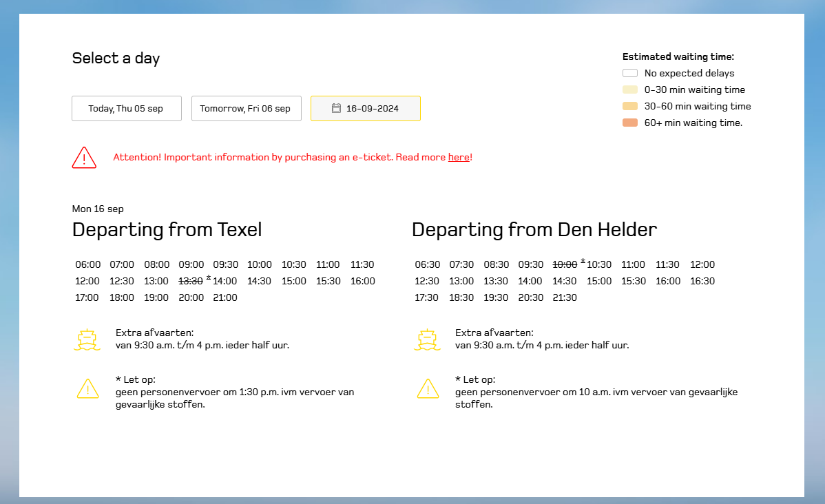The height and width of the screenshot is (504, 825).
Task: Click the Departing from Den Helder heading
Action: point(534,230)
